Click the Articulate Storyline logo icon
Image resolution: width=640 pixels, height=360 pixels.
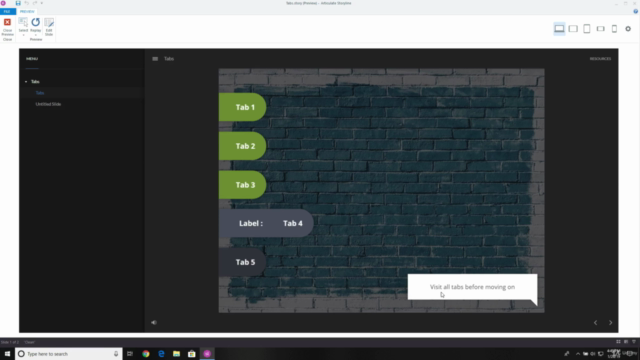3,3
